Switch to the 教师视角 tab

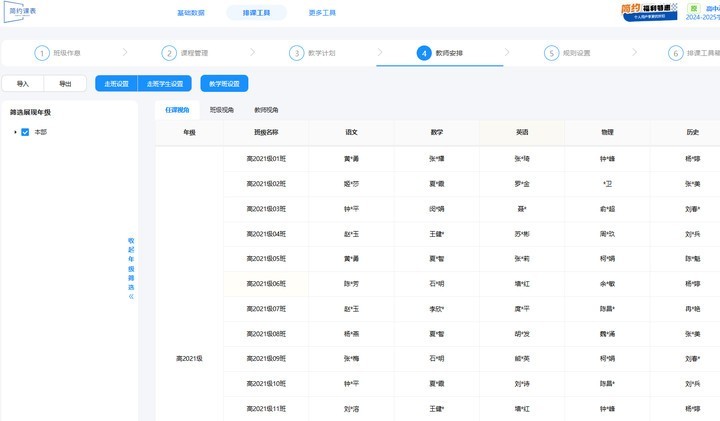pyautogui.click(x=266, y=109)
